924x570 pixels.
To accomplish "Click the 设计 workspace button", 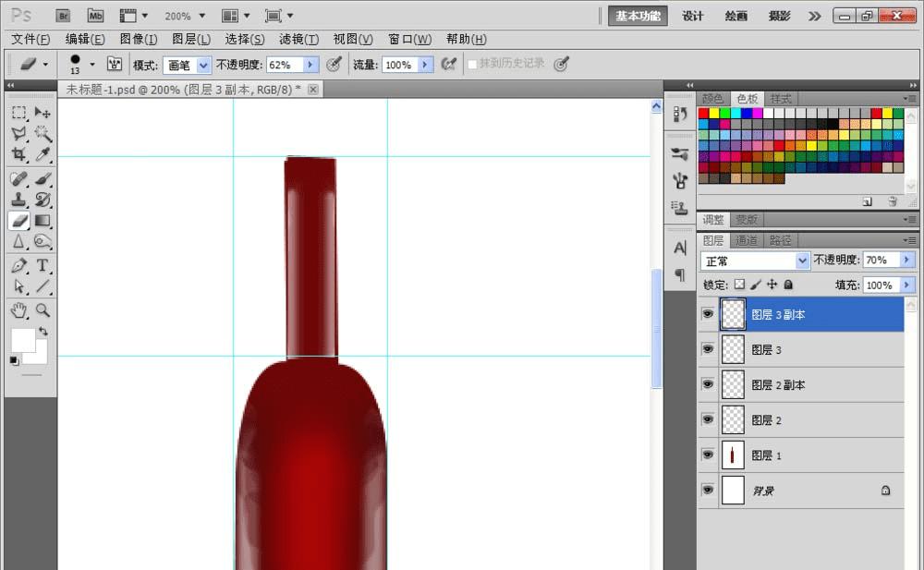I will coord(693,16).
